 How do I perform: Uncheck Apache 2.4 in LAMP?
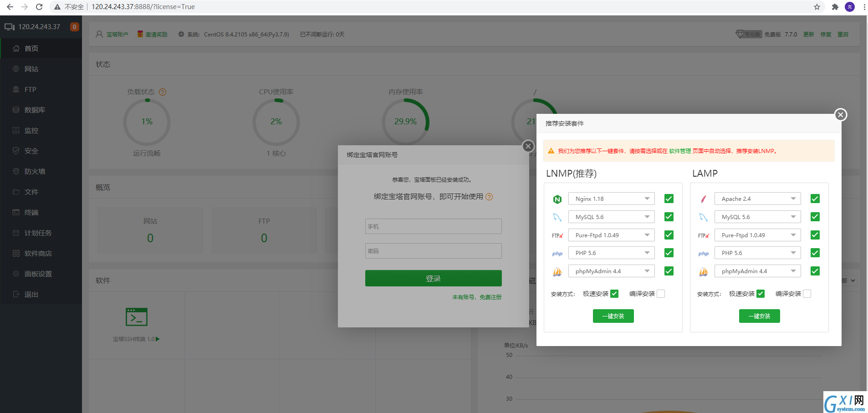815,199
